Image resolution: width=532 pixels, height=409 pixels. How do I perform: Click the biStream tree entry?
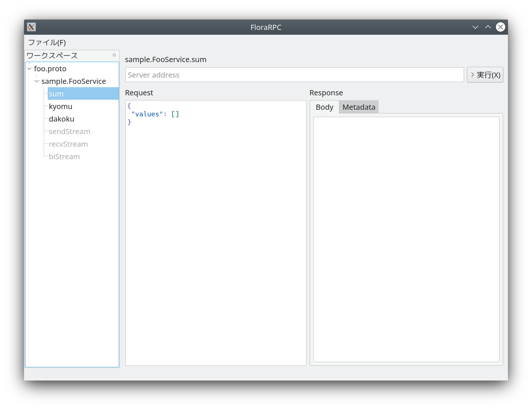64,157
